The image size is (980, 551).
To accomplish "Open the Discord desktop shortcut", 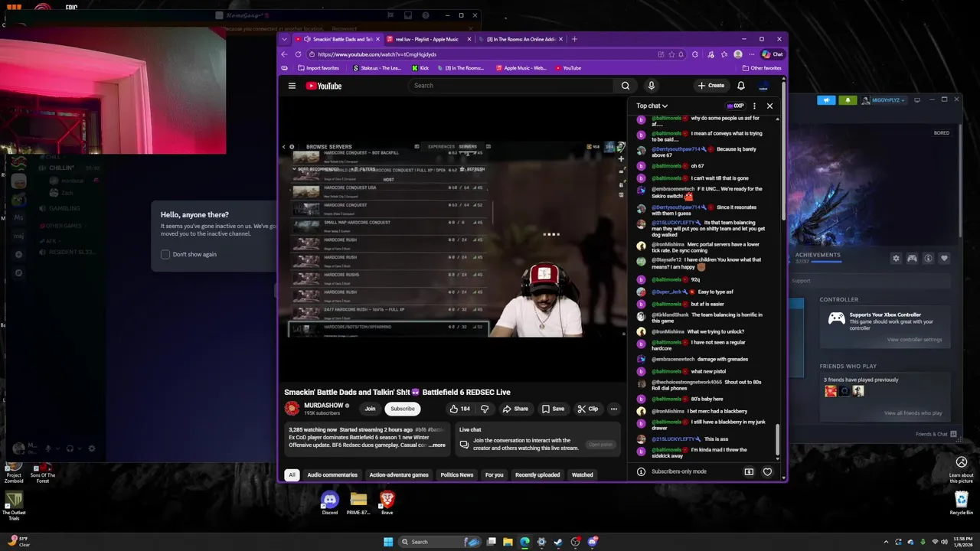I will [x=330, y=503].
